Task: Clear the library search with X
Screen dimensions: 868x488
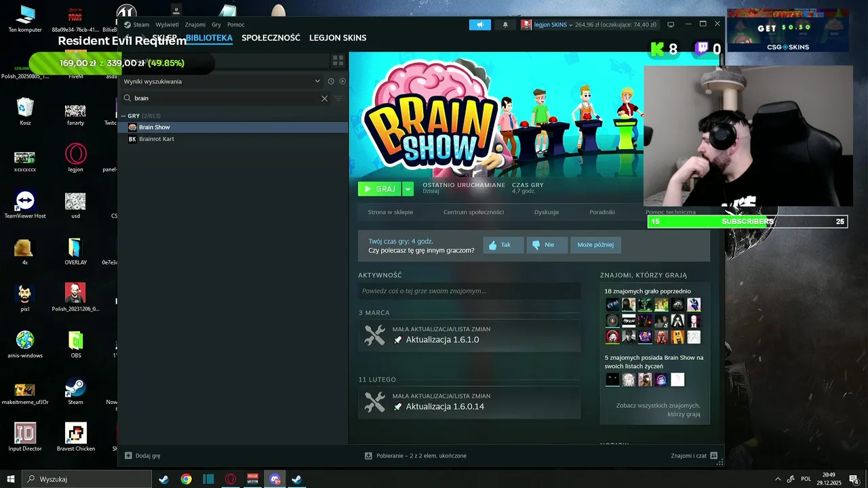Action: (324, 98)
